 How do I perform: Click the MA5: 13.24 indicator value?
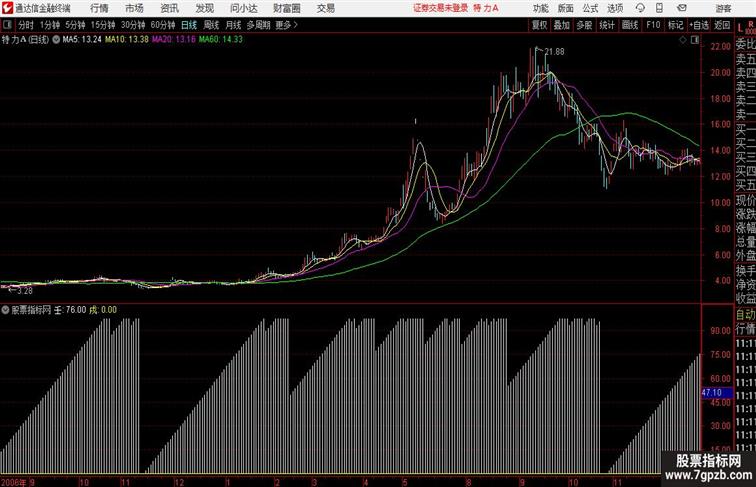(x=82, y=40)
